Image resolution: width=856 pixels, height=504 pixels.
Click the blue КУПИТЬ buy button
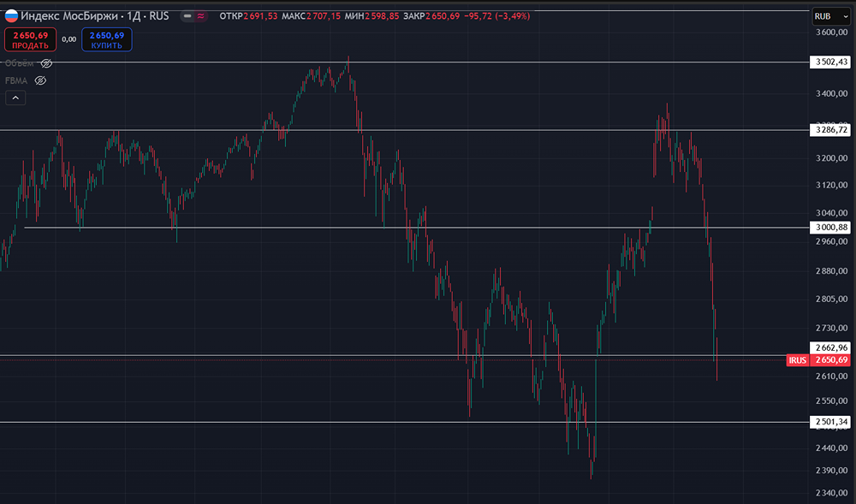[x=106, y=40]
